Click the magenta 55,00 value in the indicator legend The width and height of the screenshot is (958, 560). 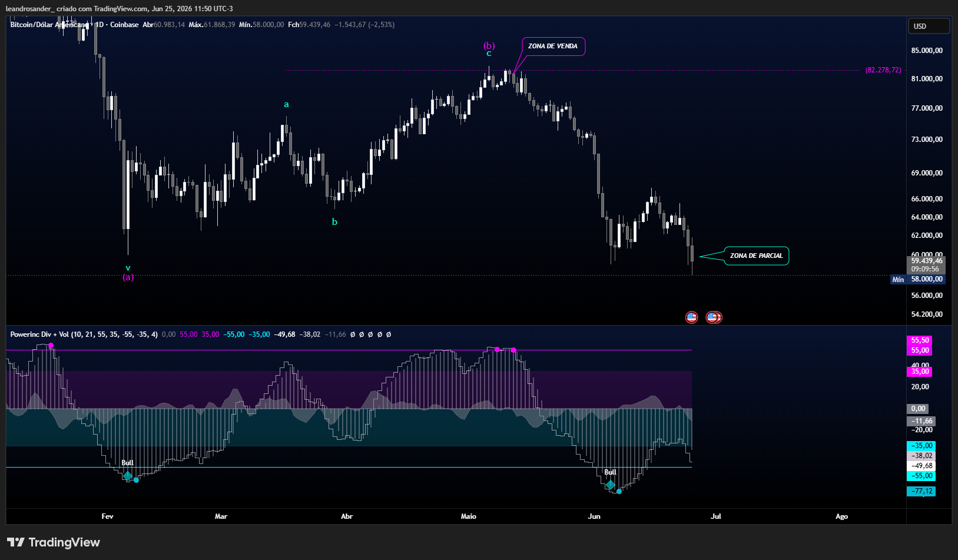tap(188, 334)
